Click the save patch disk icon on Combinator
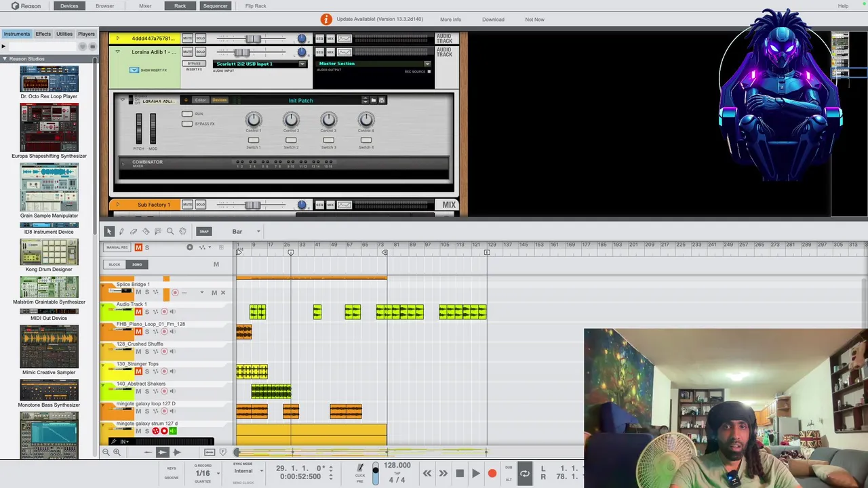 (x=382, y=100)
